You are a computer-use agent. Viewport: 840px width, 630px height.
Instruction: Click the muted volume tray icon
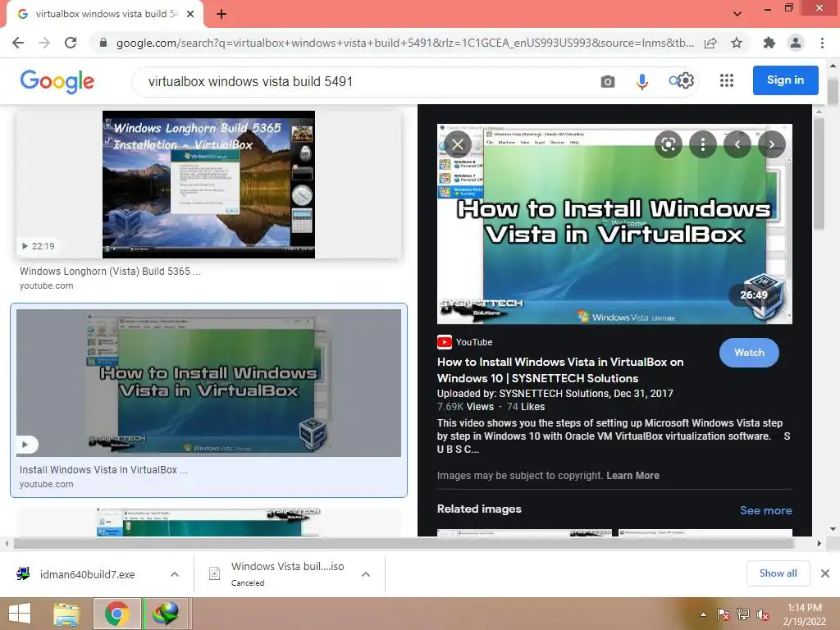pos(763,614)
